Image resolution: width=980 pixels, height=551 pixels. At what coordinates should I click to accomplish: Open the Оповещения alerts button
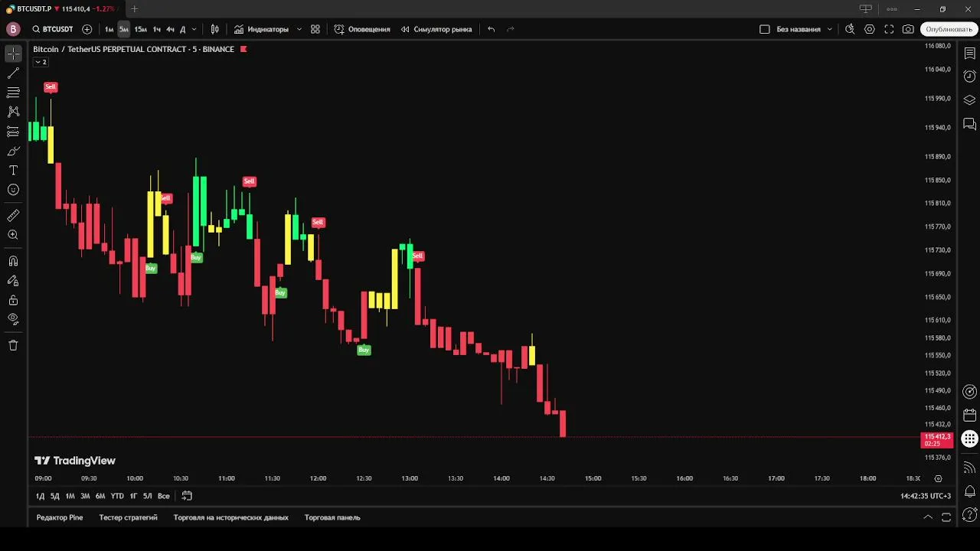pyautogui.click(x=362, y=29)
